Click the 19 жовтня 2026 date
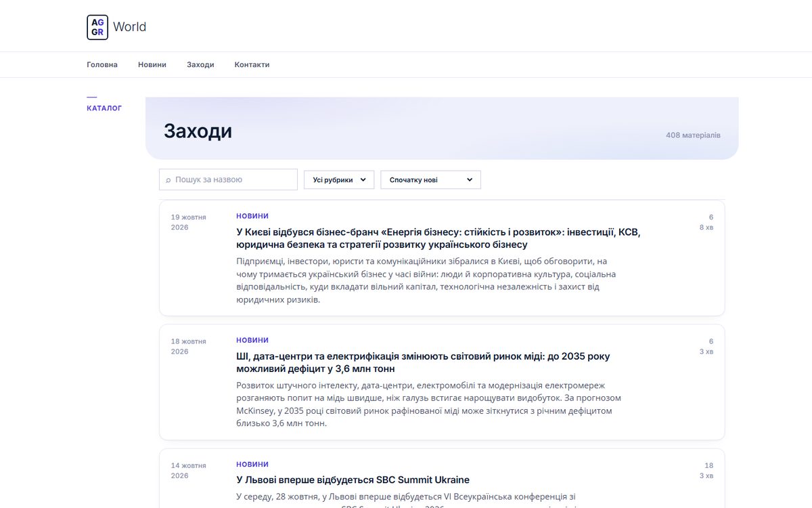Viewport: 812px width, 508px height. pos(189,222)
